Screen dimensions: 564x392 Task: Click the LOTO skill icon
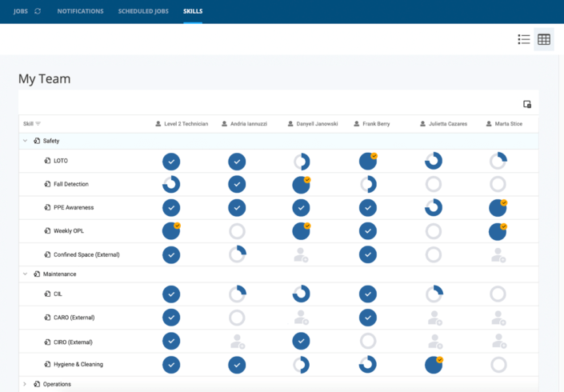pyautogui.click(x=47, y=162)
